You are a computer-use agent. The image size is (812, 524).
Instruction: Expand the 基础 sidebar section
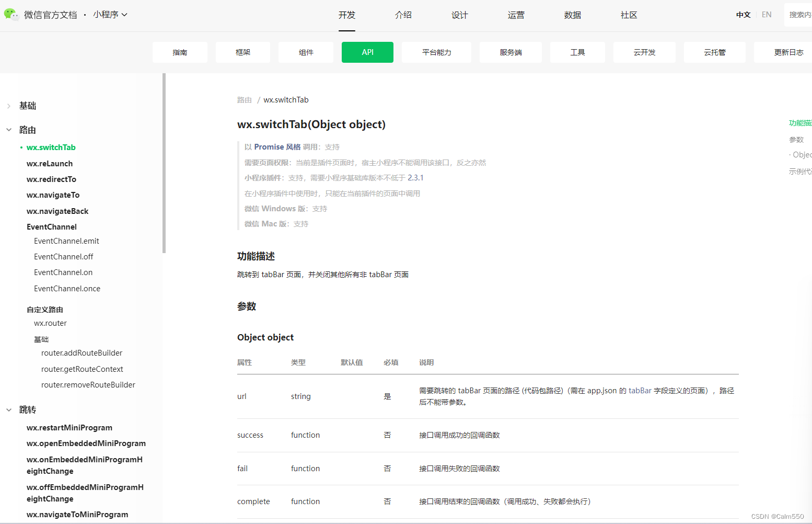click(x=9, y=106)
